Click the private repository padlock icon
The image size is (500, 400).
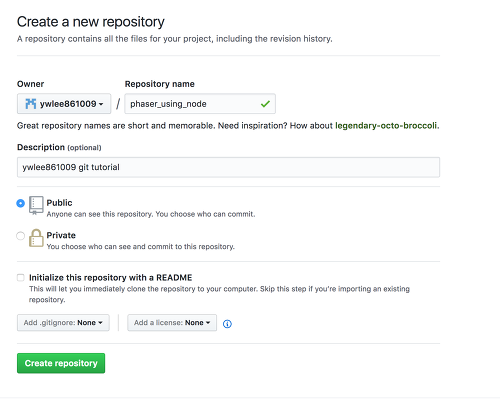click(x=36, y=238)
